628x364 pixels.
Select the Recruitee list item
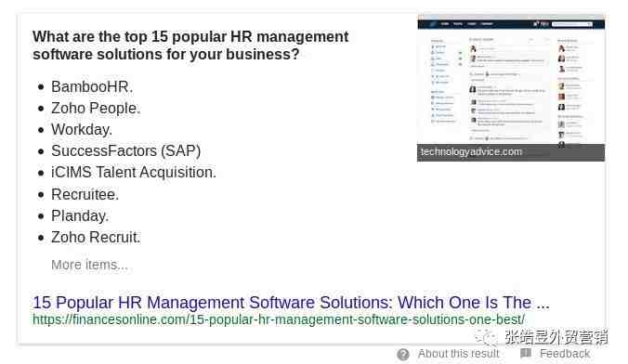click(x=85, y=194)
